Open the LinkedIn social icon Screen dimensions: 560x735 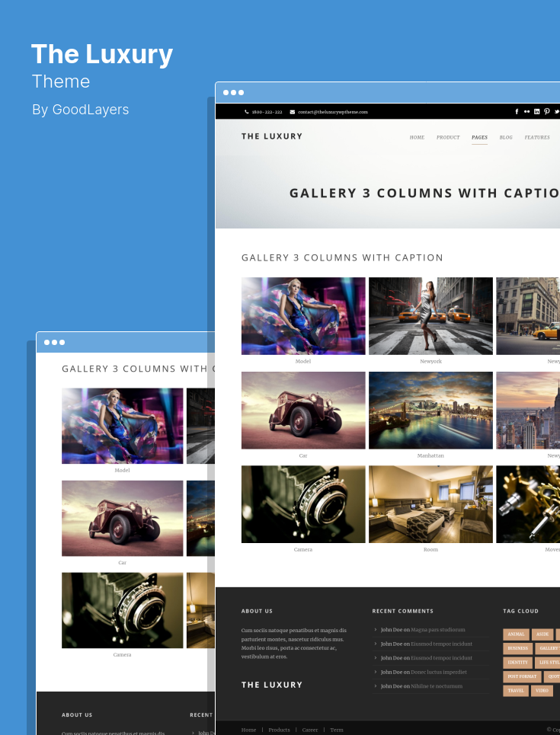[536, 111]
